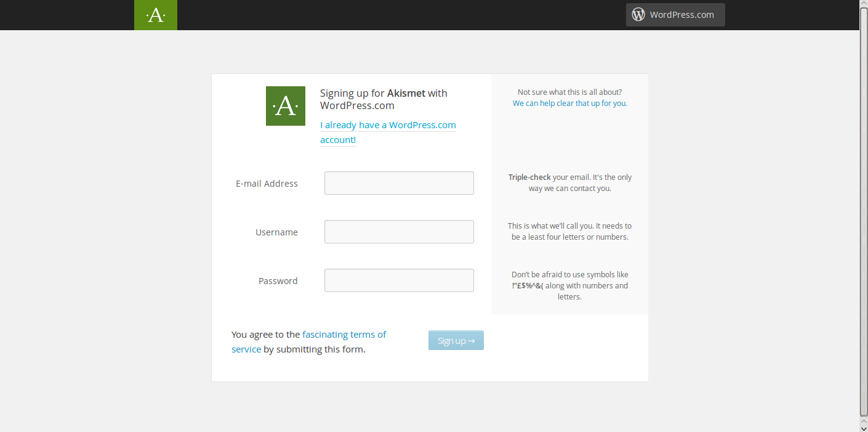Click the scrollbar down arrow
The image size is (868, 432).
coord(864,427)
